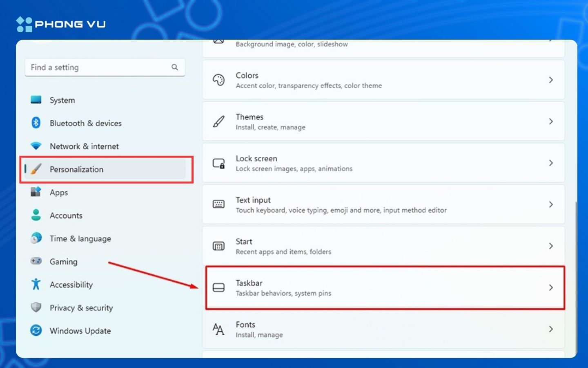Switch to Privacy & security section

(81, 308)
